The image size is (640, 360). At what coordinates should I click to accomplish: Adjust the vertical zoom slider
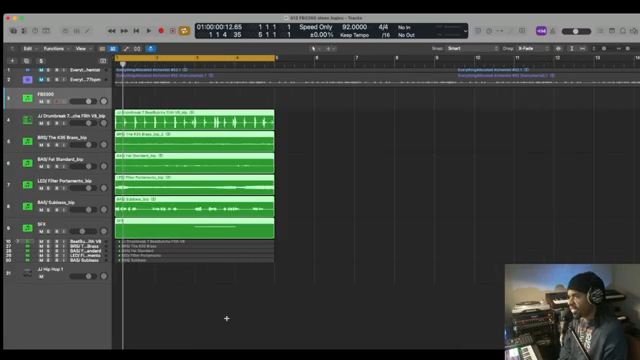click(603, 49)
